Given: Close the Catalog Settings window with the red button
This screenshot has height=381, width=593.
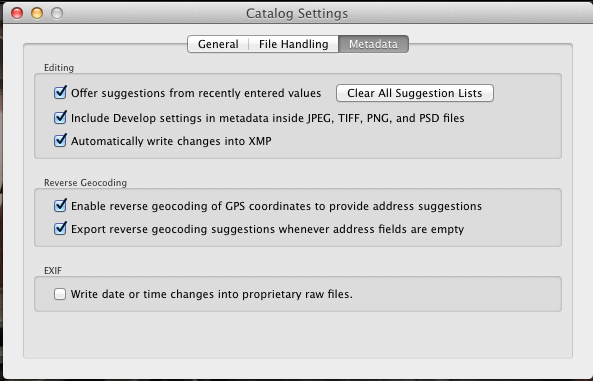Looking at the screenshot, I should (17, 13).
